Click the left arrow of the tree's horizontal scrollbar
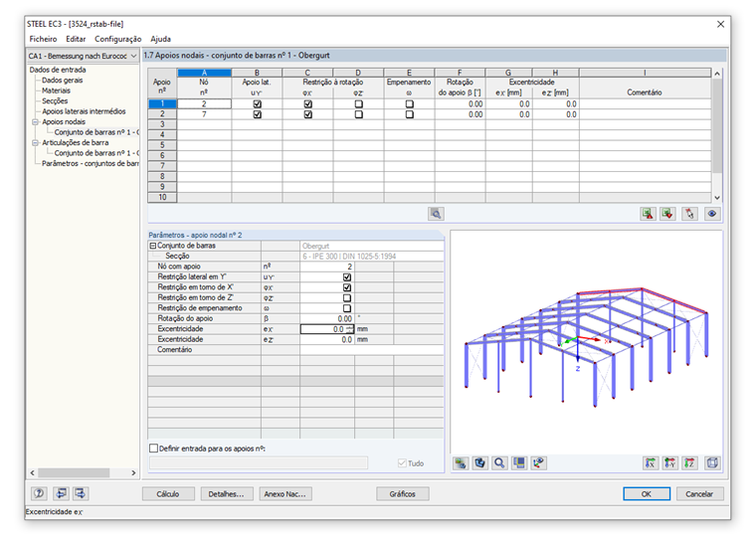The width and height of the screenshot is (756, 539). coord(32,473)
